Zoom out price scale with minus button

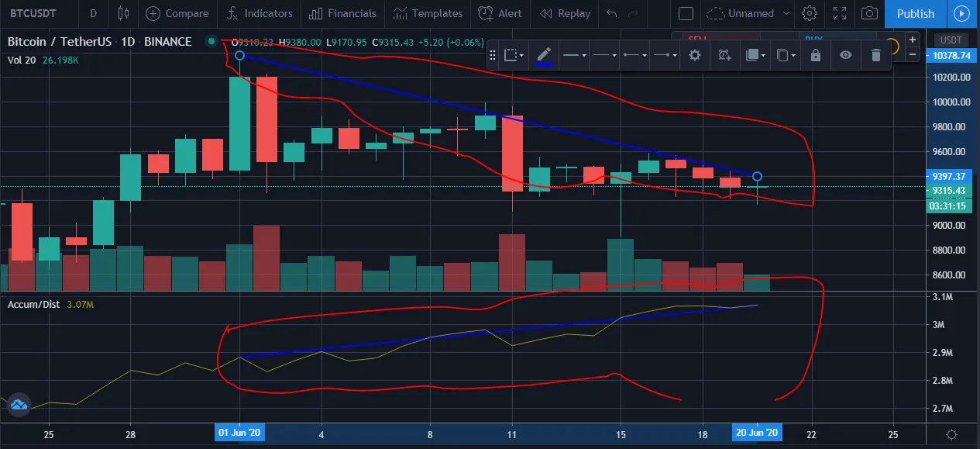tap(913, 54)
